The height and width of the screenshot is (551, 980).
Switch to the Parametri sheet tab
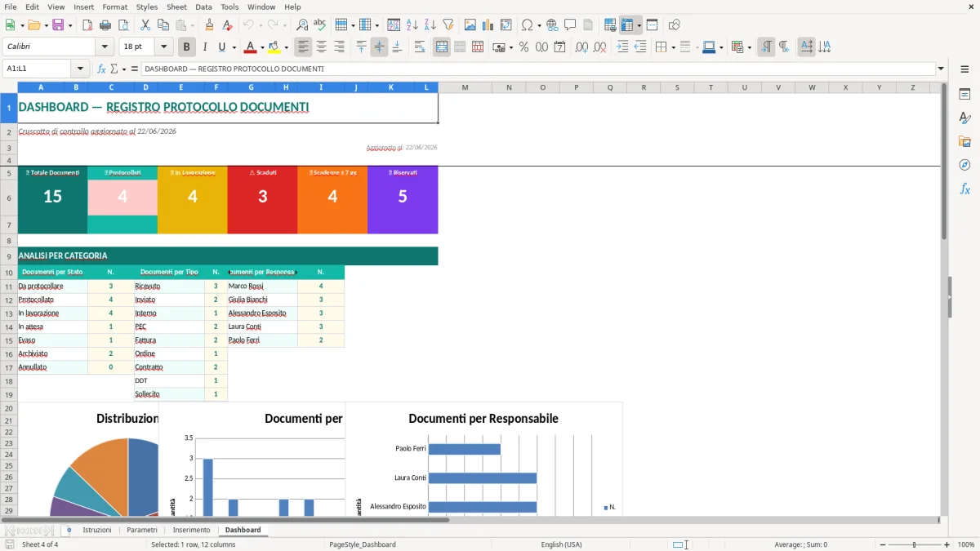click(142, 530)
